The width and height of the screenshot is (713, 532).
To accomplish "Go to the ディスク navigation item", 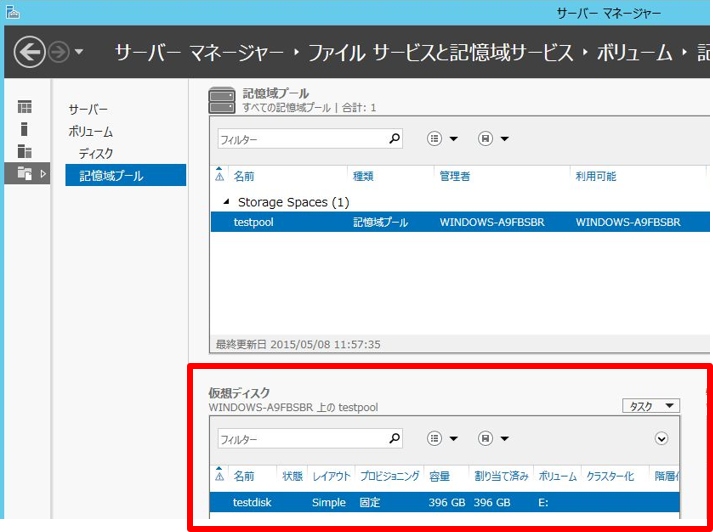I will 96,153.
